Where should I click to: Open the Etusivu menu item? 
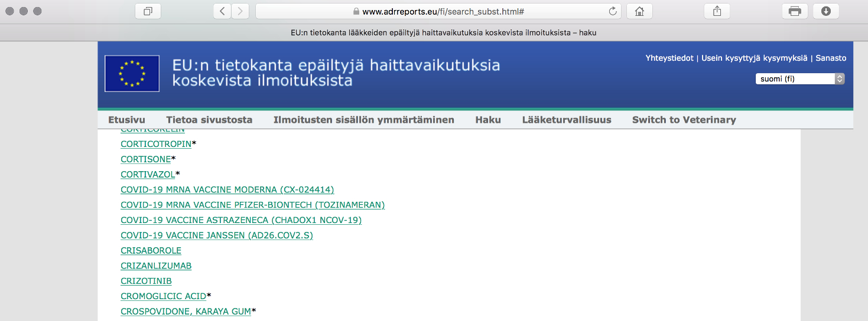click(126, 120)
